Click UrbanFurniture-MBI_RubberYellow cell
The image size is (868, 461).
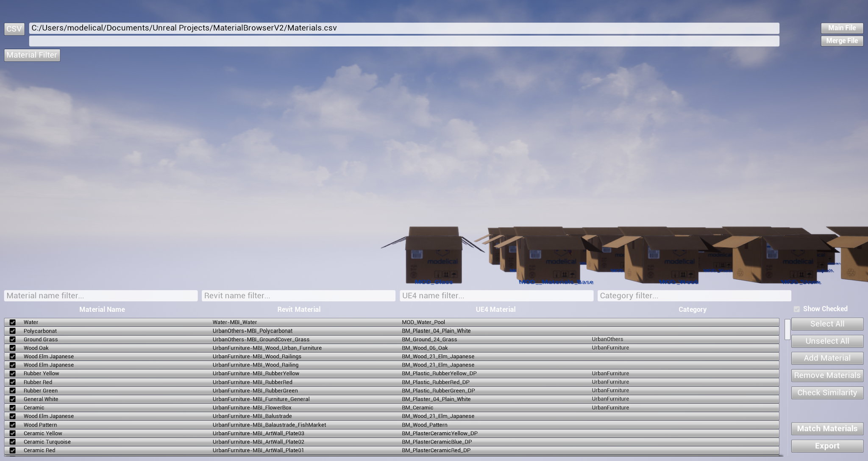point(256,373)
